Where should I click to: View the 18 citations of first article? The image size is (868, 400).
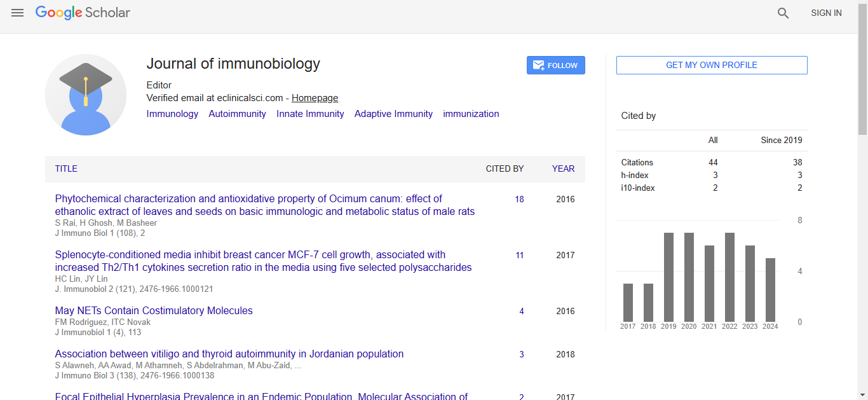pos(519,200)
